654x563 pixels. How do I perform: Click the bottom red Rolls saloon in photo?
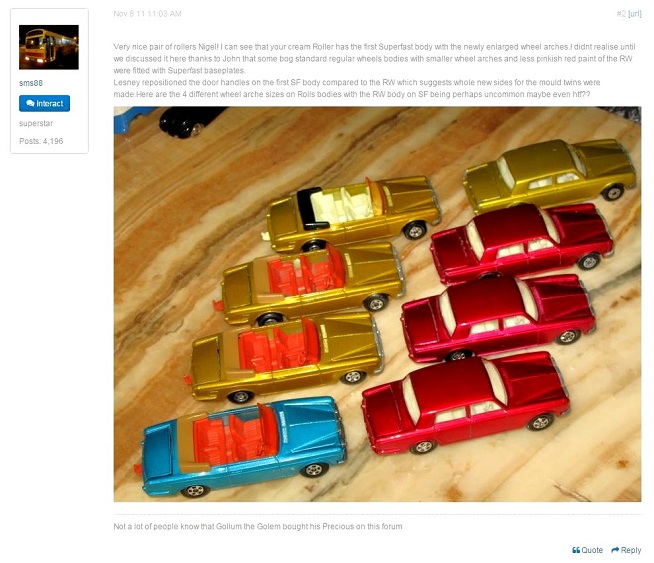pyautogui.click(x=465, y=403)
